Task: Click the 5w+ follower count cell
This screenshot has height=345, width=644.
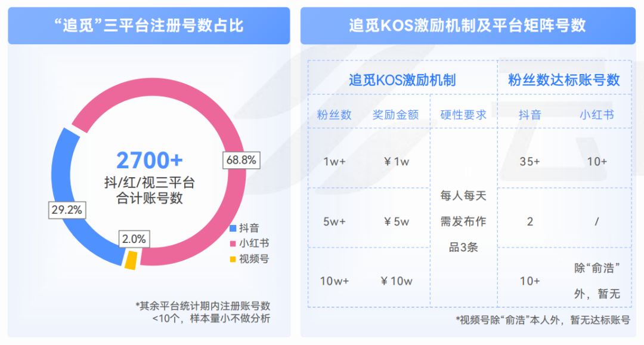Action: pyautogui.click(x=335, y=222)
